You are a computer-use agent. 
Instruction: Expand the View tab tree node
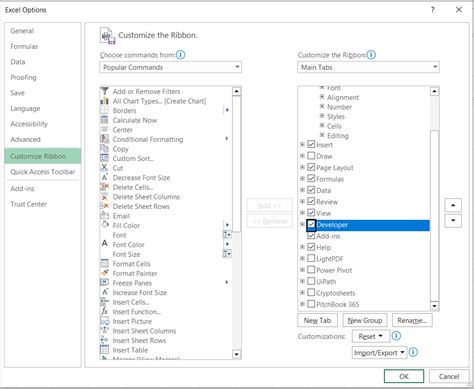tap(302, 213)
